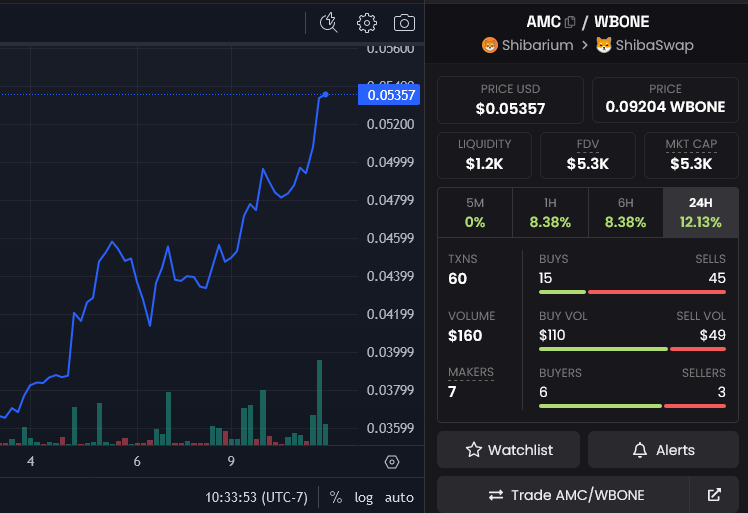
Task: Open Alerts for this pair
Action: pyautogui.click(x=663, y=450)
